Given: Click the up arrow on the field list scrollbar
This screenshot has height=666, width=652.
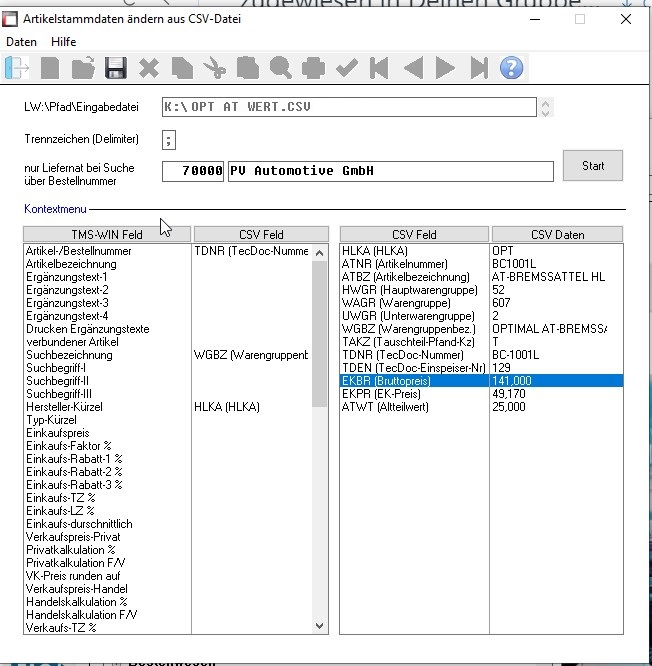Looking at the screenshot, I should pos(319,253).
